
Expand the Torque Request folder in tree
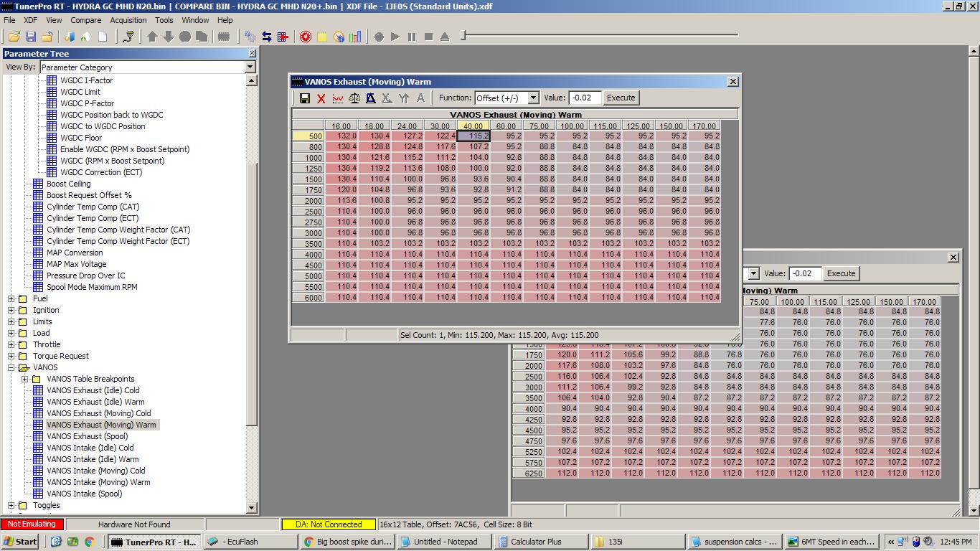[x=11, y=356]
